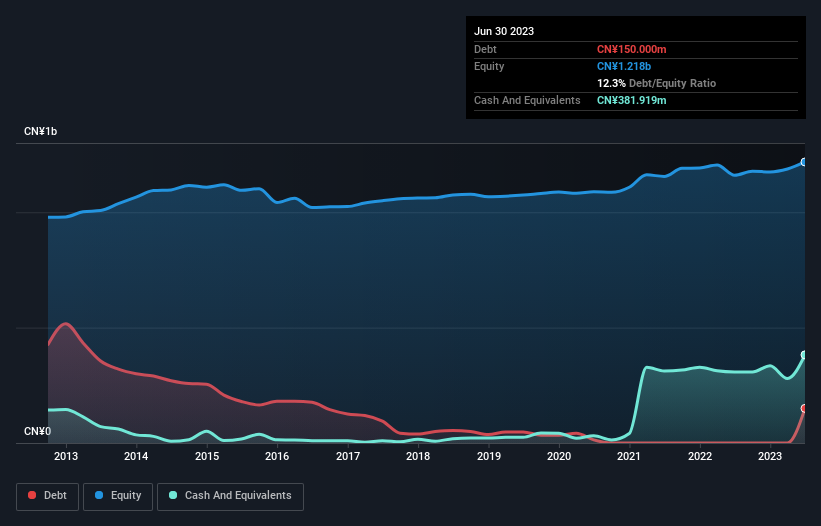Click the 2016 x-axis label

click(277, 456)
